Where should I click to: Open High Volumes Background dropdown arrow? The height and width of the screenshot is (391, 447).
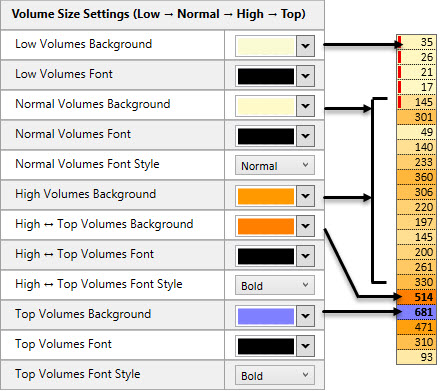(305, 196)
